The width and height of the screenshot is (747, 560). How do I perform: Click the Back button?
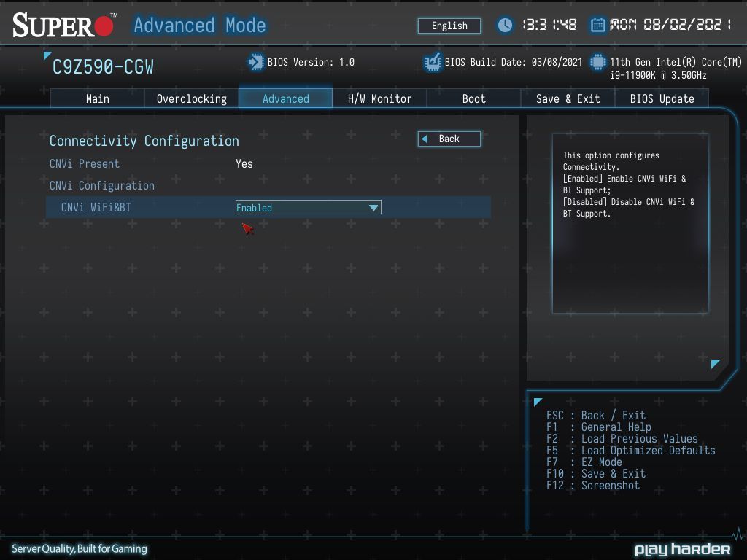[449, 139]
